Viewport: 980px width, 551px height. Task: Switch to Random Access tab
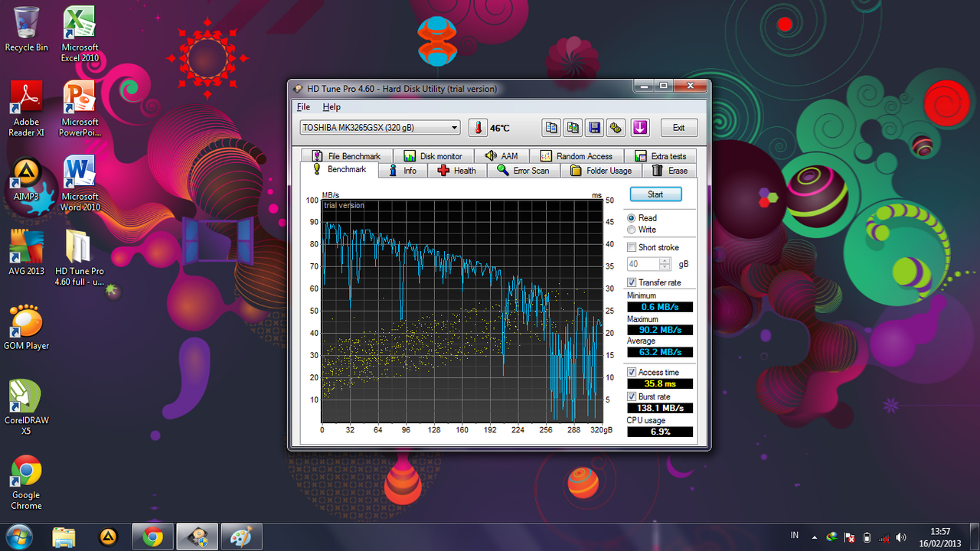[x=577, y=156]
